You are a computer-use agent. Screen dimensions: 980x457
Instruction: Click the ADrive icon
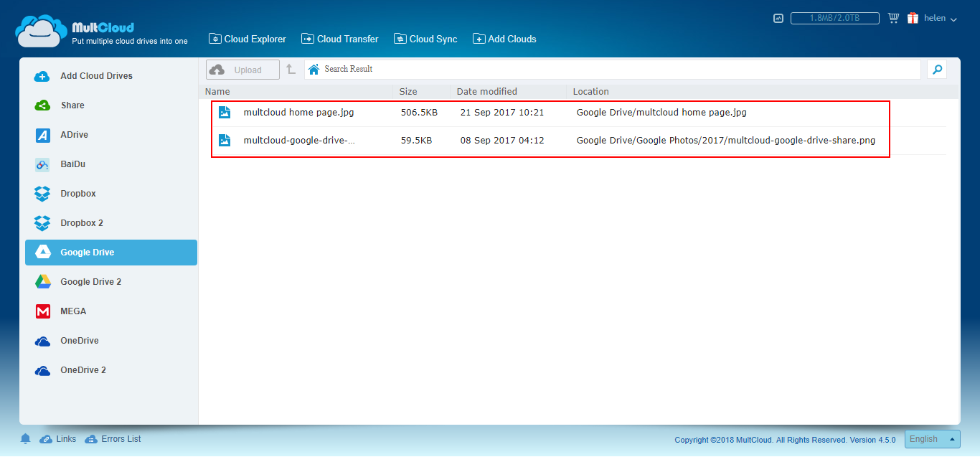tap(42, 135)
